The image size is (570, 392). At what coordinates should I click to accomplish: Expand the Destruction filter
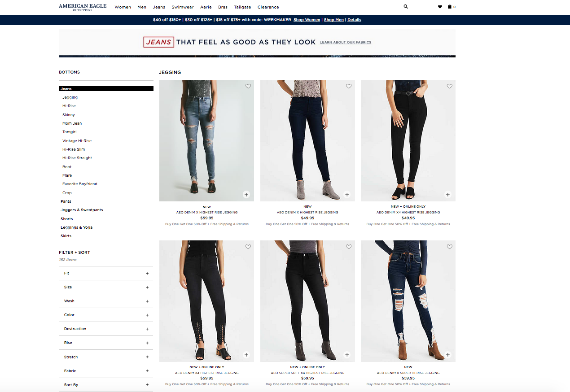point(106,329)
